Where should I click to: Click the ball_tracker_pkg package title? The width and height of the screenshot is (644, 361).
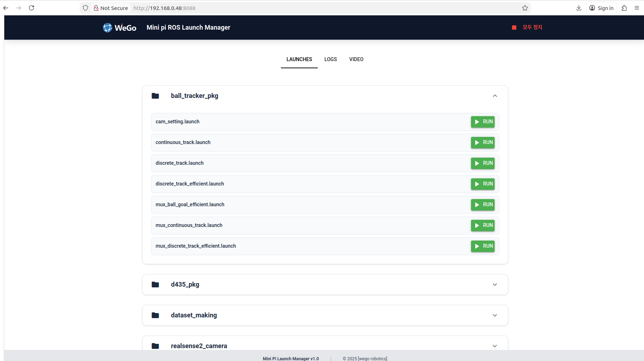[194, 96]
